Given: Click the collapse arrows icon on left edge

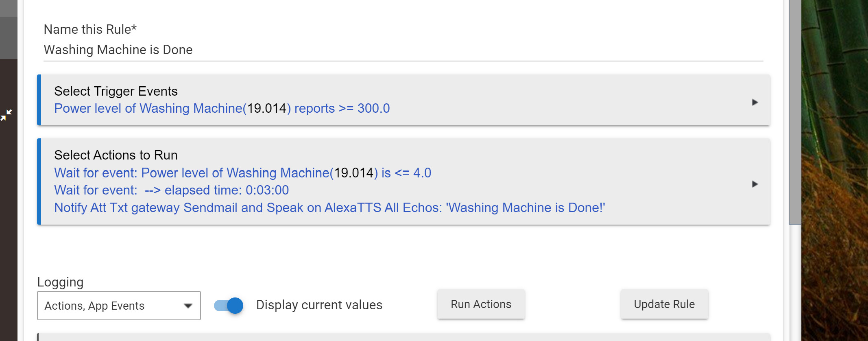Looking at the screenshot, I should coord(6,115).
